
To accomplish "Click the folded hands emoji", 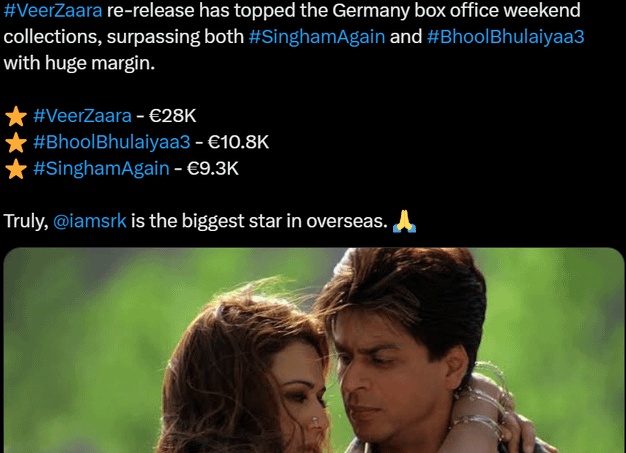I will pos(404,221).
